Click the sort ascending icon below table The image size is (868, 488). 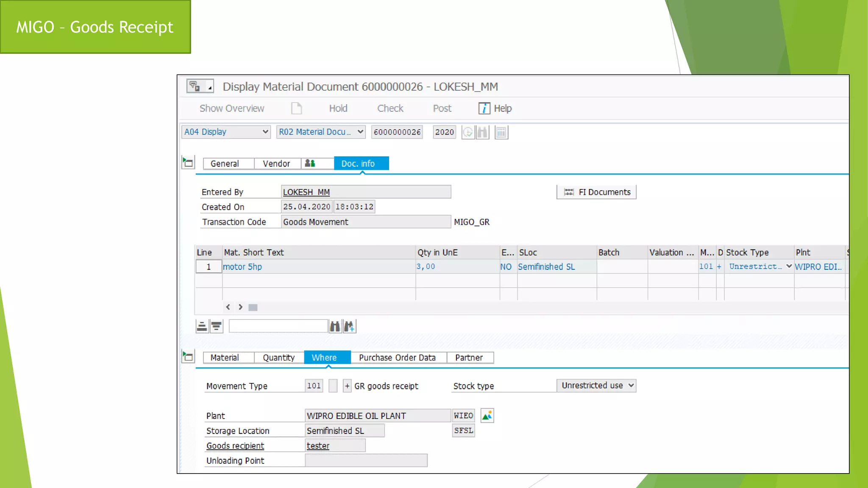202,326
